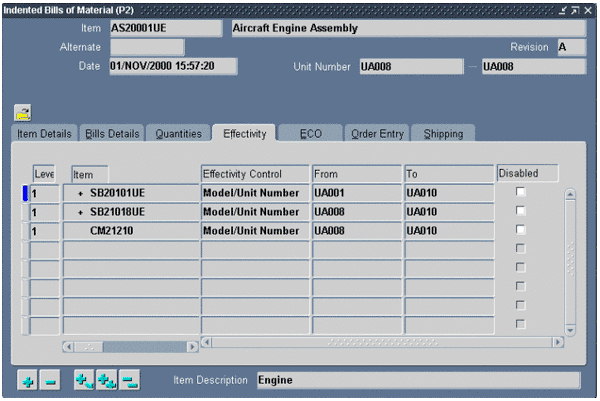Viewport: 600px width, 401px height.
Task: Expand the SB21018UE component row
Action: tap(80, 212)
